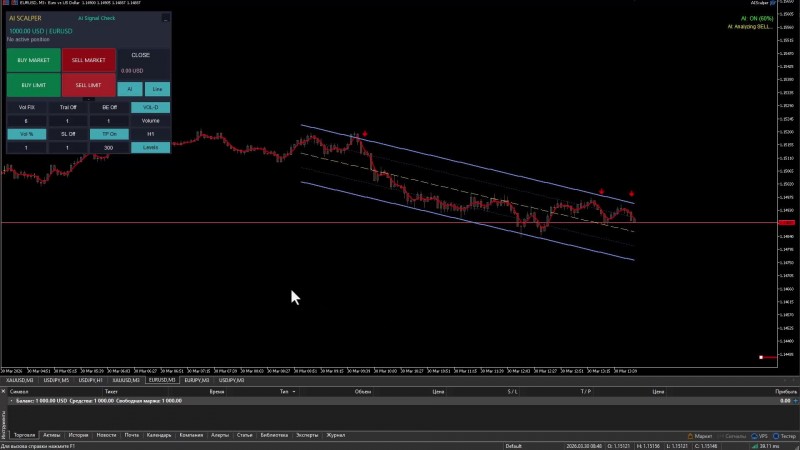The image size is (800, 450).
Task: Toggle the Line mode button
Action: [x=157, y=89]
